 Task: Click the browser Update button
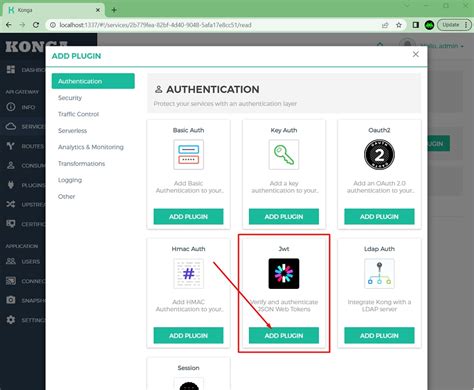454,25
